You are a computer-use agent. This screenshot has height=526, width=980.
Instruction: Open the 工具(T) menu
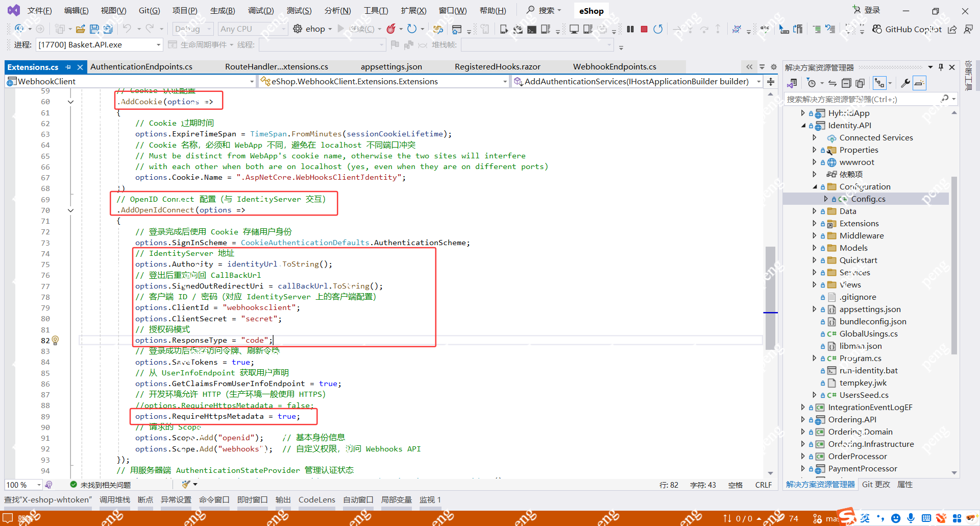coord(376,11)
